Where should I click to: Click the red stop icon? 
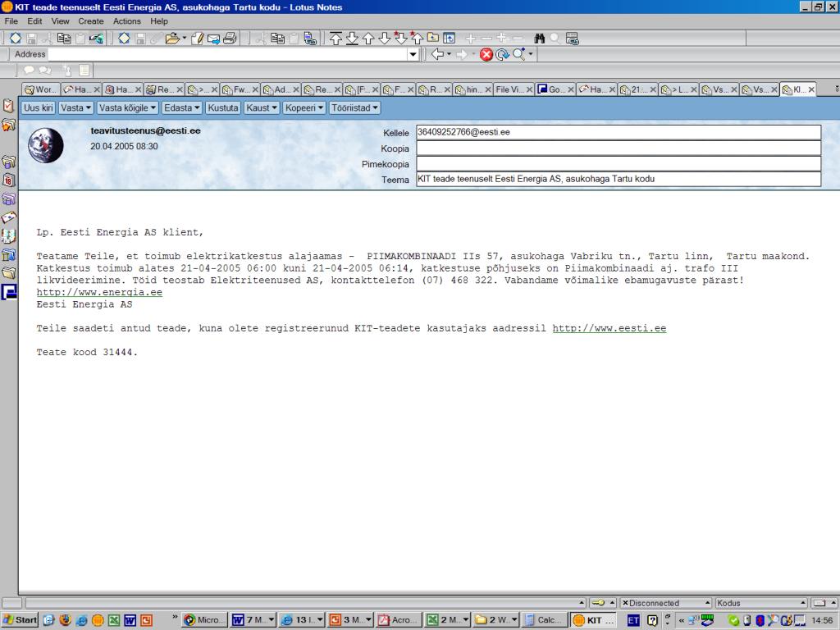click(486, 54)
